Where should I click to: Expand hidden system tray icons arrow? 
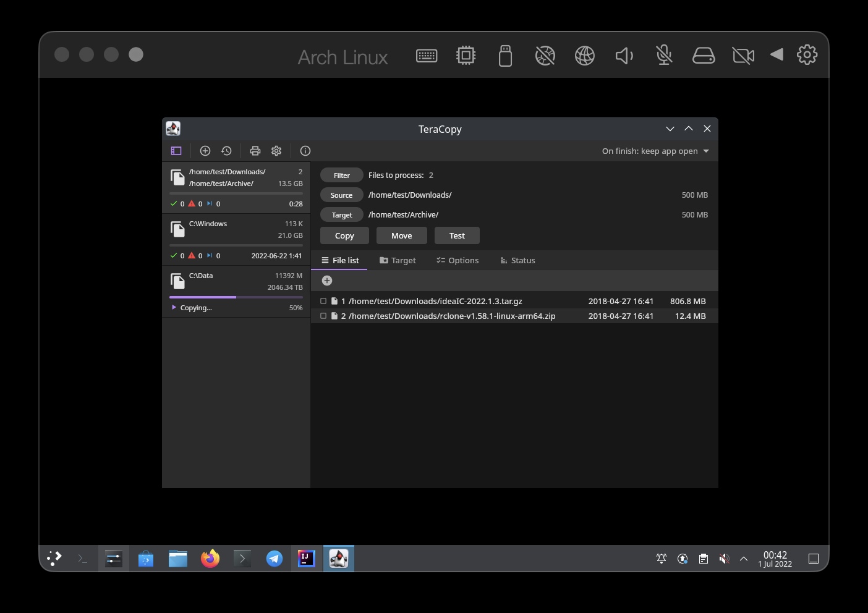[744, 559]
